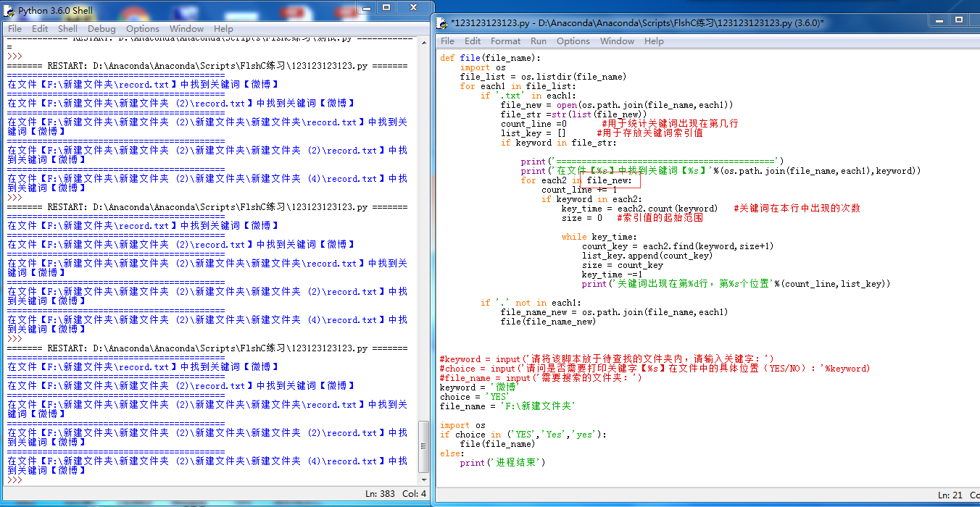Open the Help menu in editor window
Screen dimensions: 980x507
click(654, 41)
